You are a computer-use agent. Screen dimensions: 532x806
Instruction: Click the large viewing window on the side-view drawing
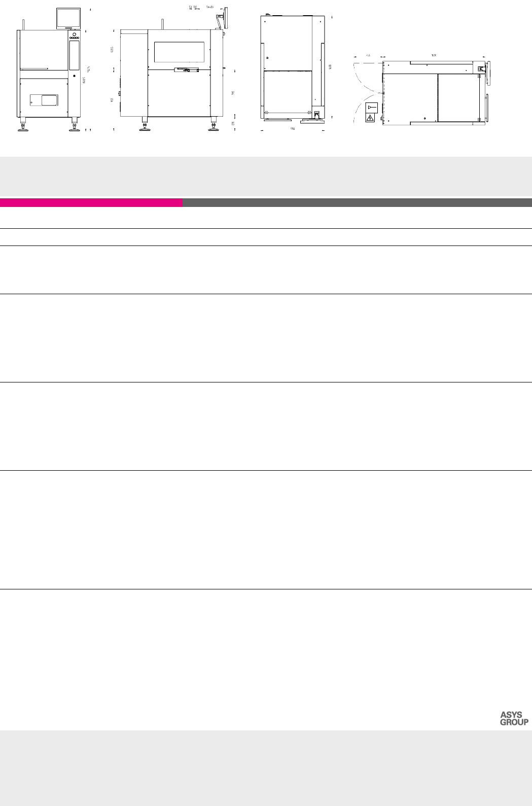coord(180,52)
